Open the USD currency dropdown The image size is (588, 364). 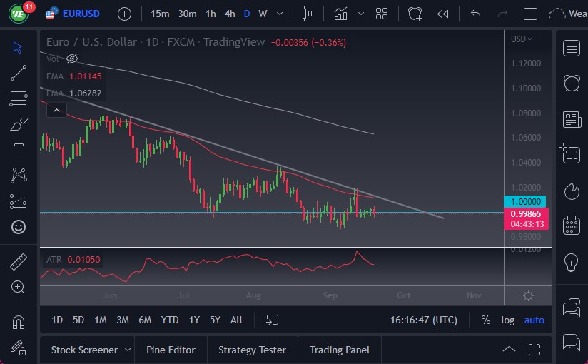[x=521, y=39]
